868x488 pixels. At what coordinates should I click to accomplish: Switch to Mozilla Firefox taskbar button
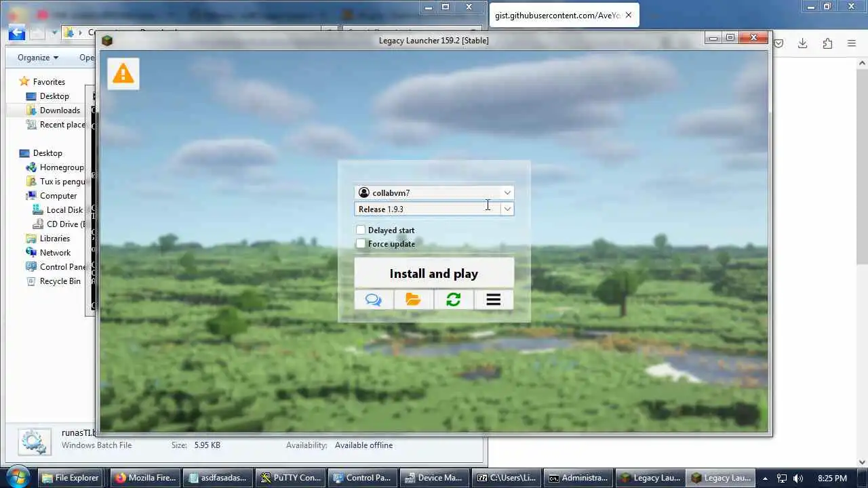coord(145,478)
